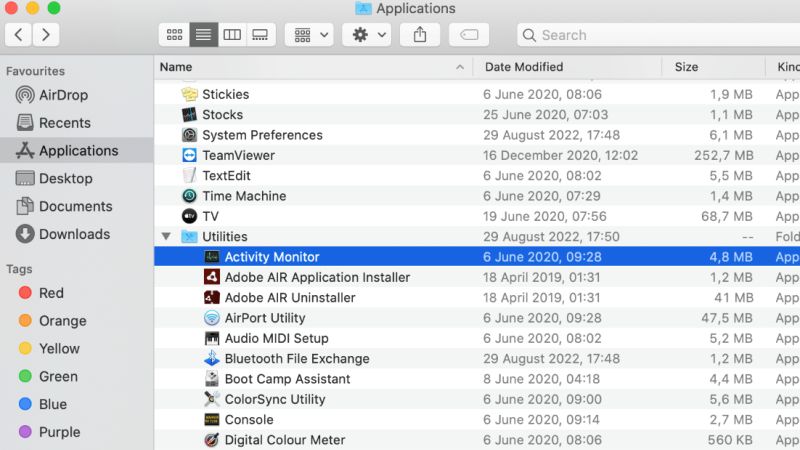Select the TV app icon
This screenshot has height=450, width=800.
pos(189,216)
